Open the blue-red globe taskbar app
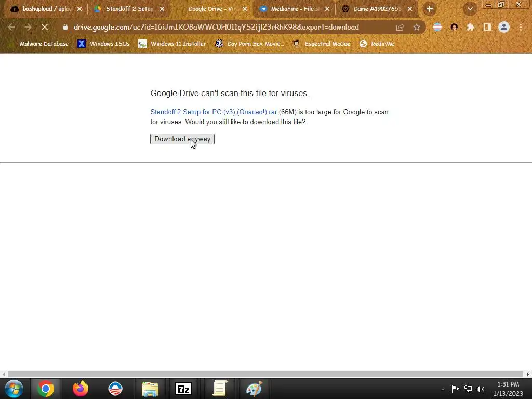 coord(115,389)
